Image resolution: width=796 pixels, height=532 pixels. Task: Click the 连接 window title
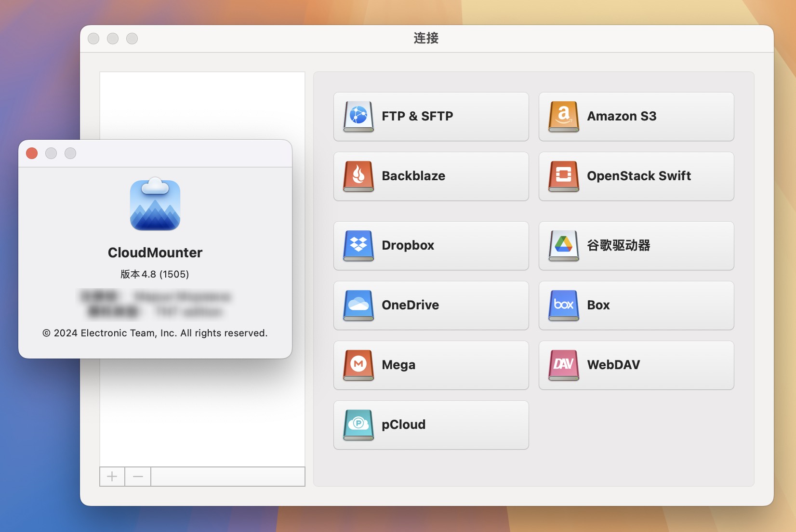(x=426, y=38)
